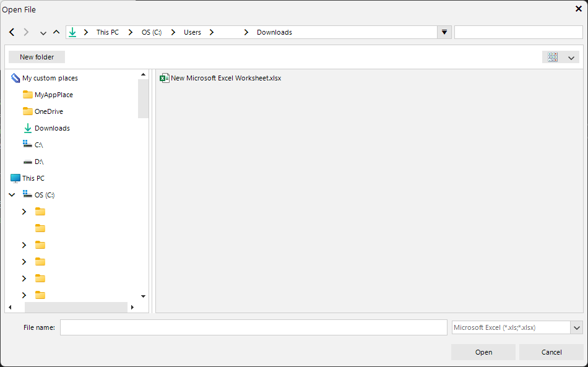The height and width of the screenshot is (367, 588).
Task: Go back with the left arrow navigation button
Action: point(12,32)
